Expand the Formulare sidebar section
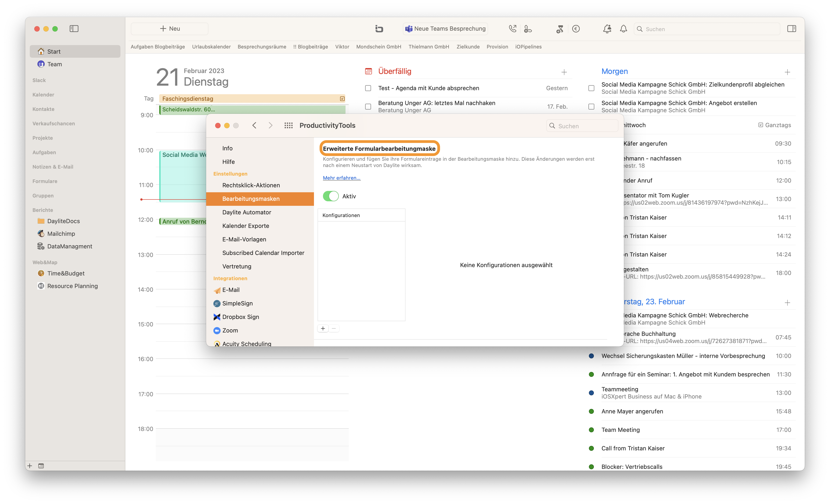This screenshot has width=830, height=504. pos(45,181)
